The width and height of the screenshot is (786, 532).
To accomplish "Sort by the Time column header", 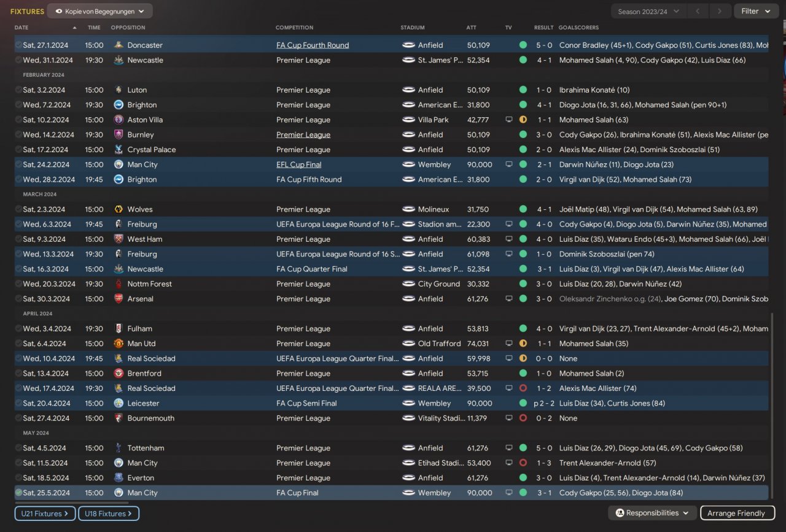I will pos(94,28).
